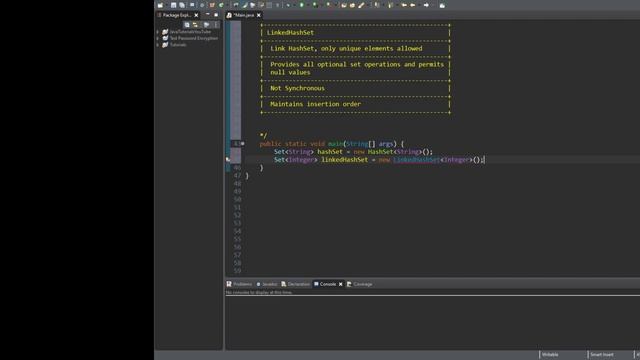Click the last toolbar icon after Forward arrow
The width and height of the screenshot is (640, 360).
(x=442, y=5)
